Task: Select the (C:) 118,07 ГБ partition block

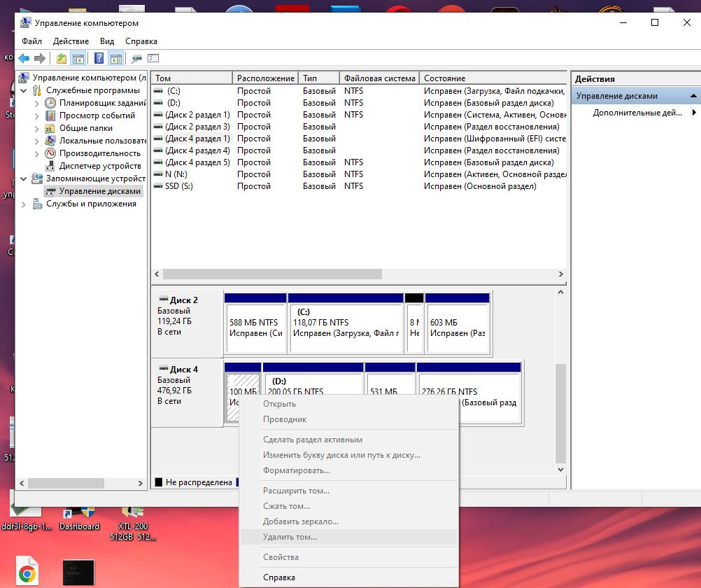Action: click(346, 323)
